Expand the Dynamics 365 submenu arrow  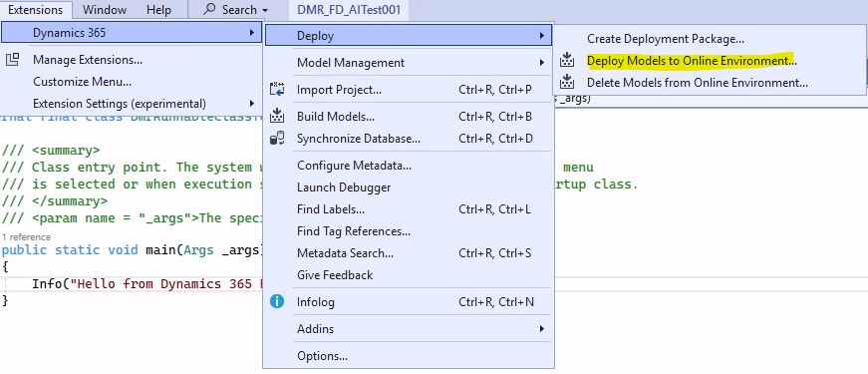[x=252, y=33]
